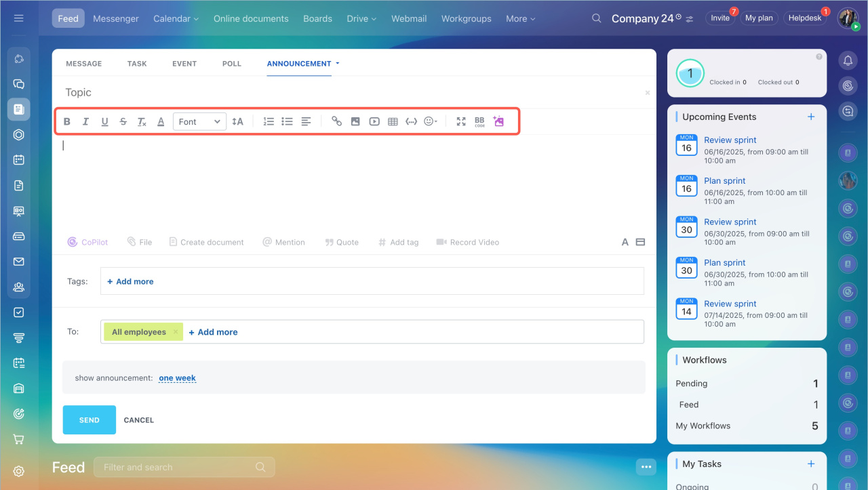
Task: Pick text color from toolbar
Action: [x=161, y=122]
